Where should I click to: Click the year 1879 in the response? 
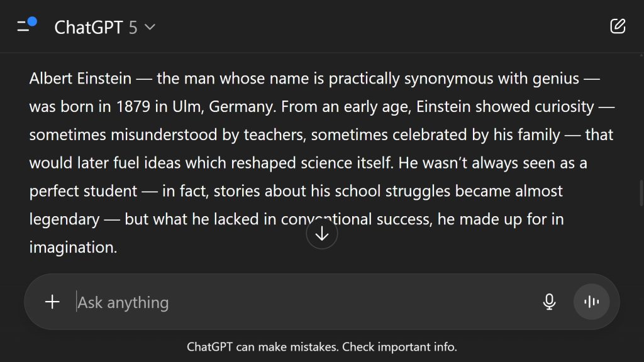click(133, 107)
